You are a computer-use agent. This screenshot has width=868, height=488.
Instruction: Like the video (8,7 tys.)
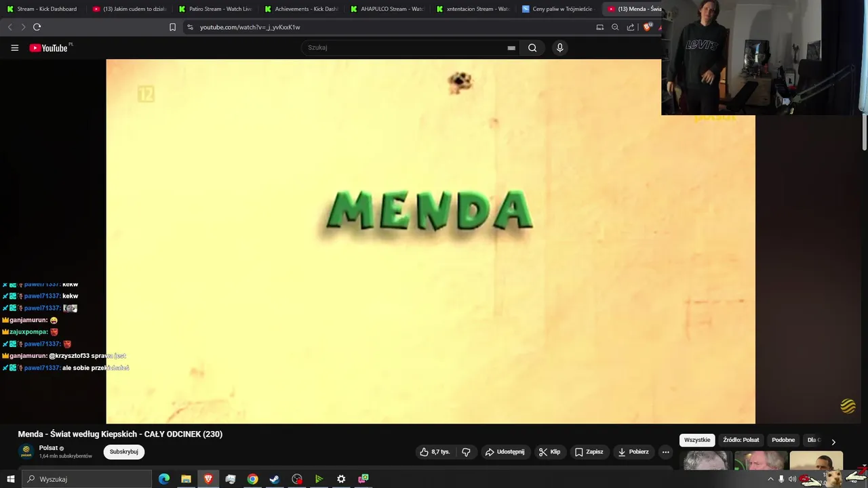coord(435,452)
